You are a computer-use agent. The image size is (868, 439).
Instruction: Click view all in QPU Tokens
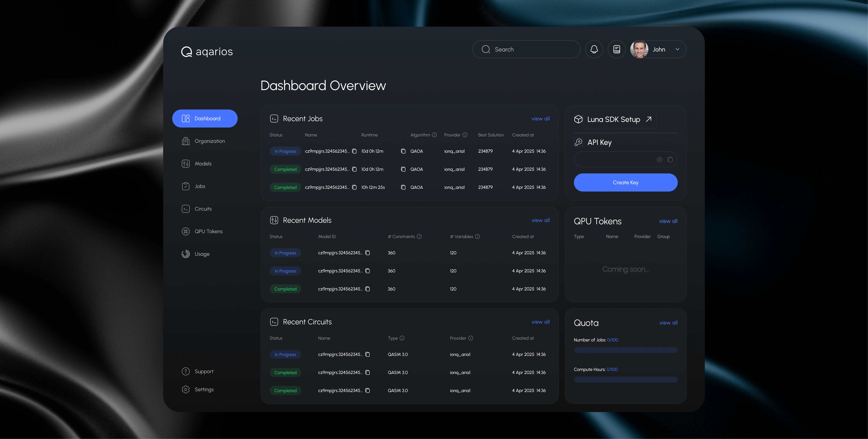click(668, 221)
